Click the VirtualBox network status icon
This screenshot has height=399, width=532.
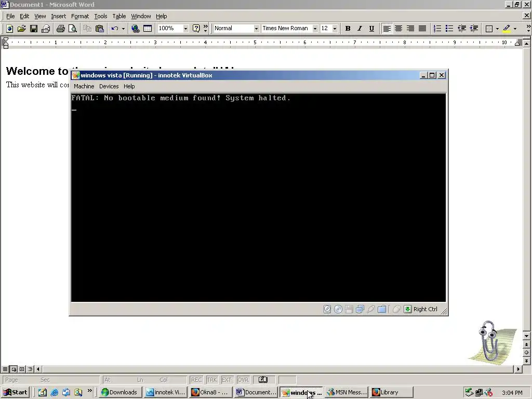[x=360, y=309]
